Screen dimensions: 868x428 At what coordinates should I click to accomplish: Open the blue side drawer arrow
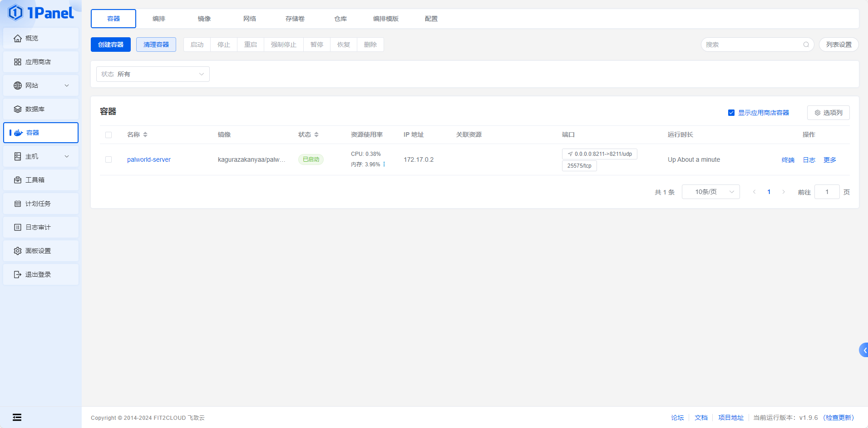pos(864,350)
